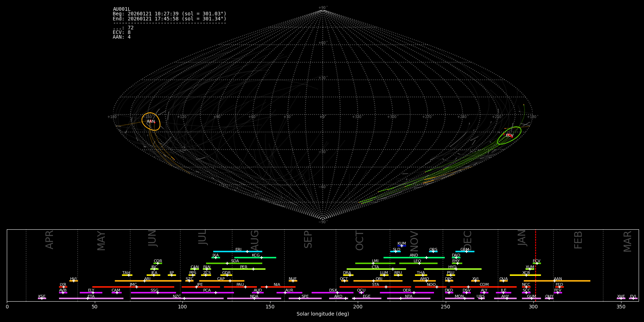Click the JXA shower label
The height and width of the screenshot is (322, 644).
click(x=215, y=255)
